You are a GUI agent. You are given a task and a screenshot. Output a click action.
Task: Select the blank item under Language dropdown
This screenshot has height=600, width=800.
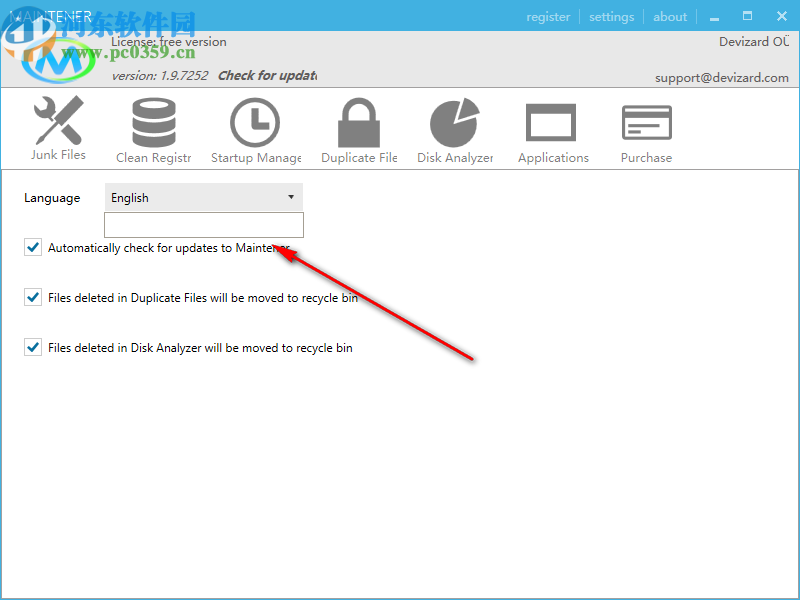[x=204, y=225]
